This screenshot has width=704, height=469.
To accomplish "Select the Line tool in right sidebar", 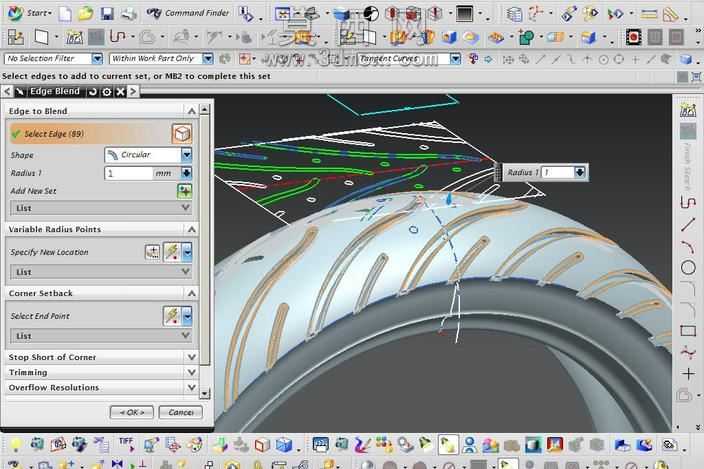I will tap(687, 225).
